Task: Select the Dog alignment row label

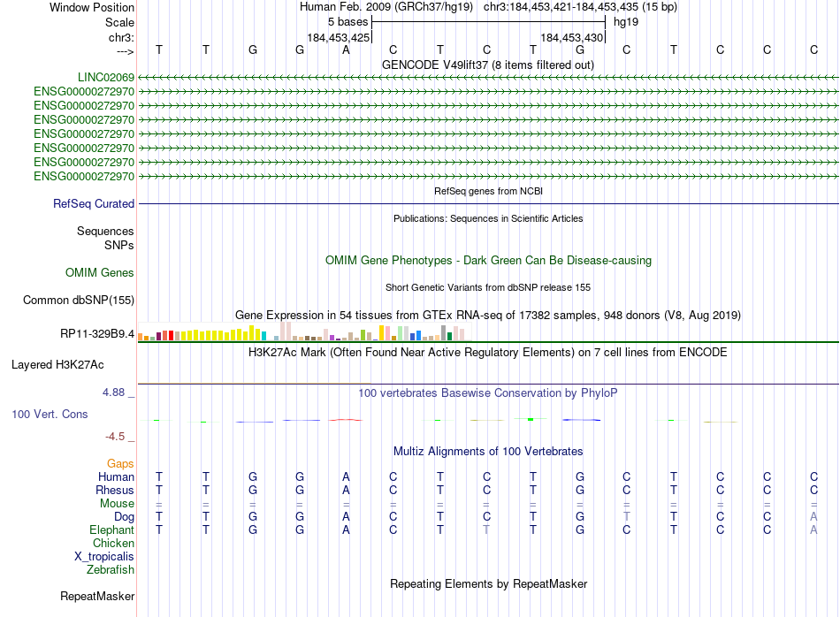Action: [124, 517]
